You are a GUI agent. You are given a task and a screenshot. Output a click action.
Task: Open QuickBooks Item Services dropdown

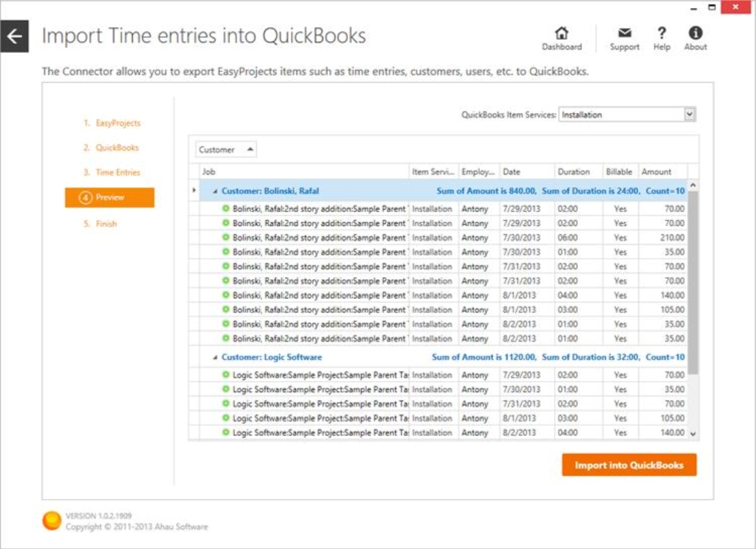tap(690, 114)
